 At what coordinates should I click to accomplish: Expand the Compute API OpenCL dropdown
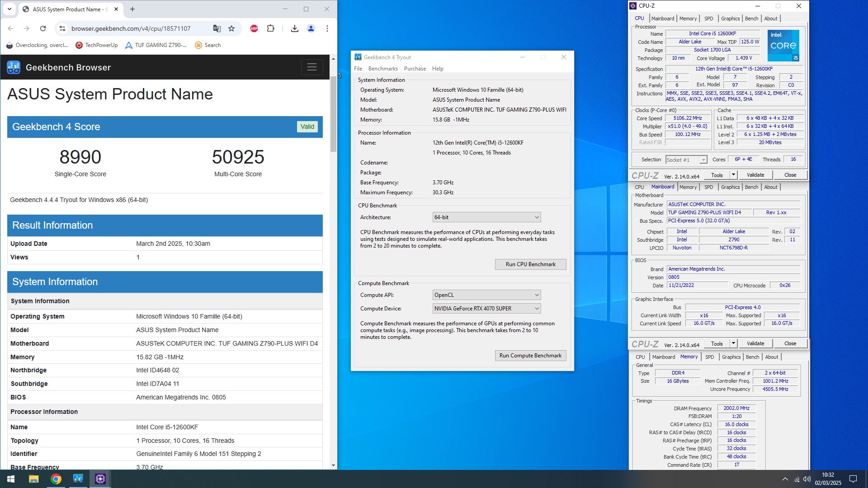pos(486,295)
